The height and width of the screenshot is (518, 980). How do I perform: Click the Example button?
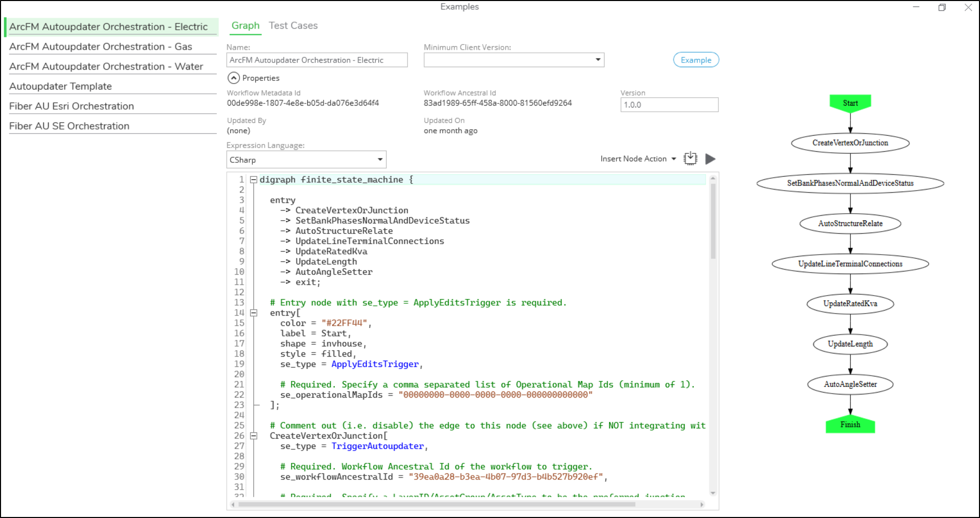(696, 60)
